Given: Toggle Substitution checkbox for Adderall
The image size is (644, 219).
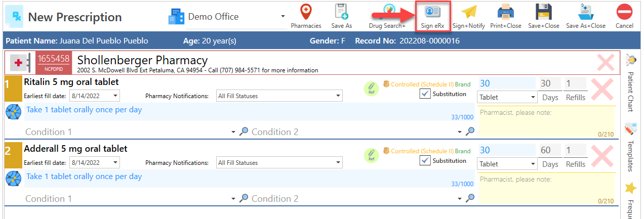Looking at the screenshot, I should click(425, 161).
